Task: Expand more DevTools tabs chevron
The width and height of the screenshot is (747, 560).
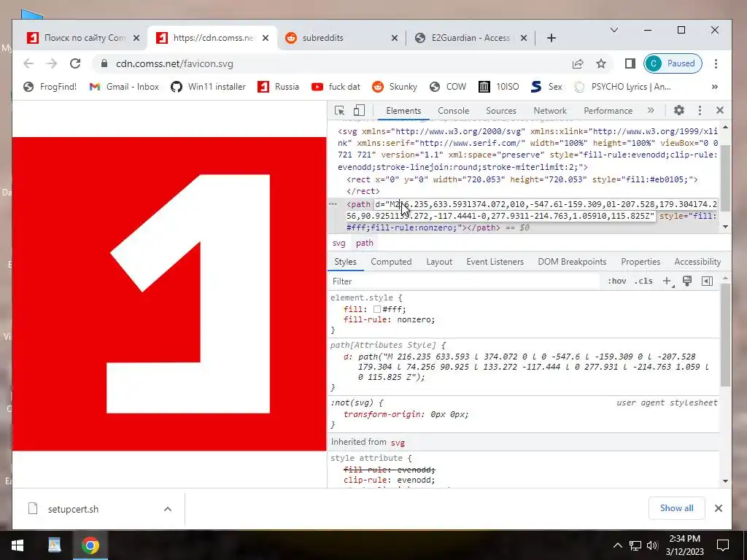Action: click(x=651, y=111)
